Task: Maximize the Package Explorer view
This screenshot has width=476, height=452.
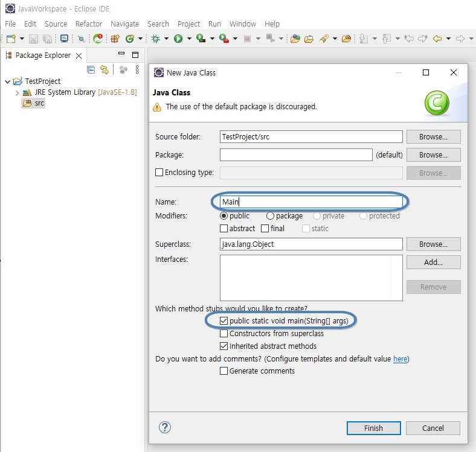Action: point(135,54)
